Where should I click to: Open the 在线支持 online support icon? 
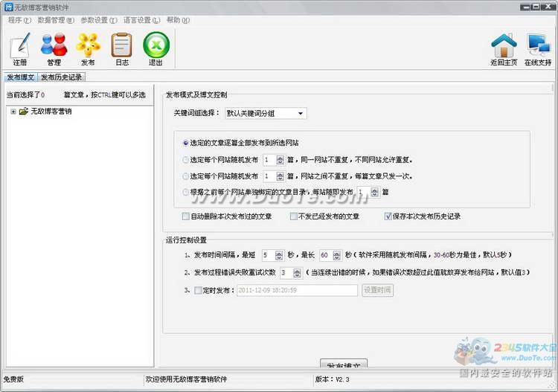pos(538,49)
